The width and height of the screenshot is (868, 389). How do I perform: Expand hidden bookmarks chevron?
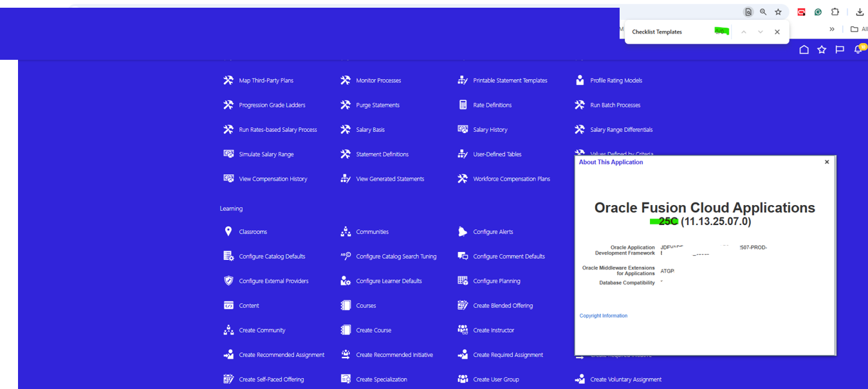pos(832,29)
